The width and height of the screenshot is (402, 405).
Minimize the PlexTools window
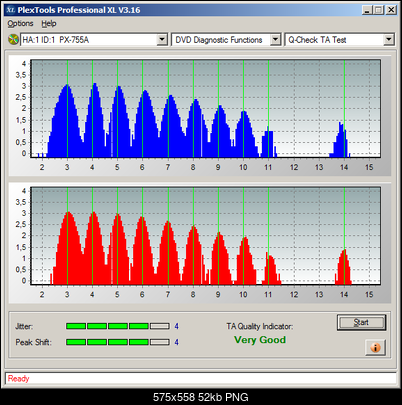(367, 10)
